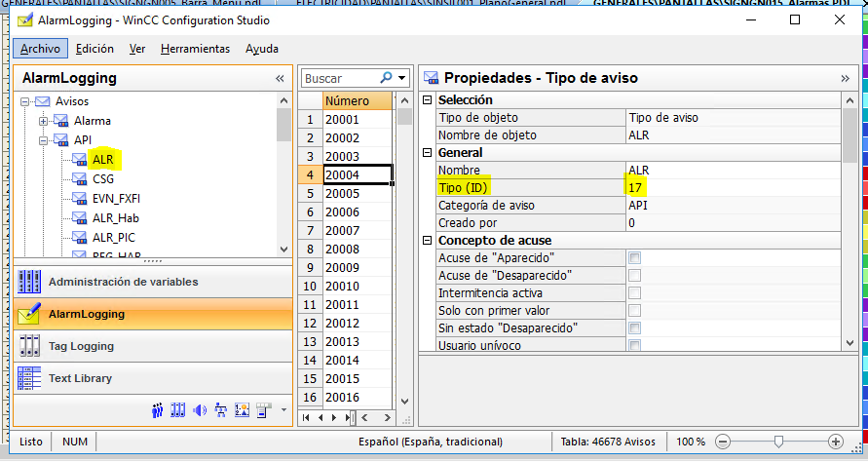Select the CSG message type in tree

point(103,178)
